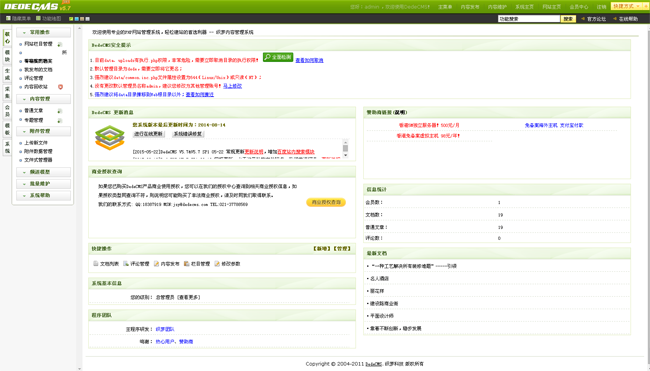650x371 pixels.
Task: Click the add icon beside 网站栏目管理
Action: [x=60, y=44]
